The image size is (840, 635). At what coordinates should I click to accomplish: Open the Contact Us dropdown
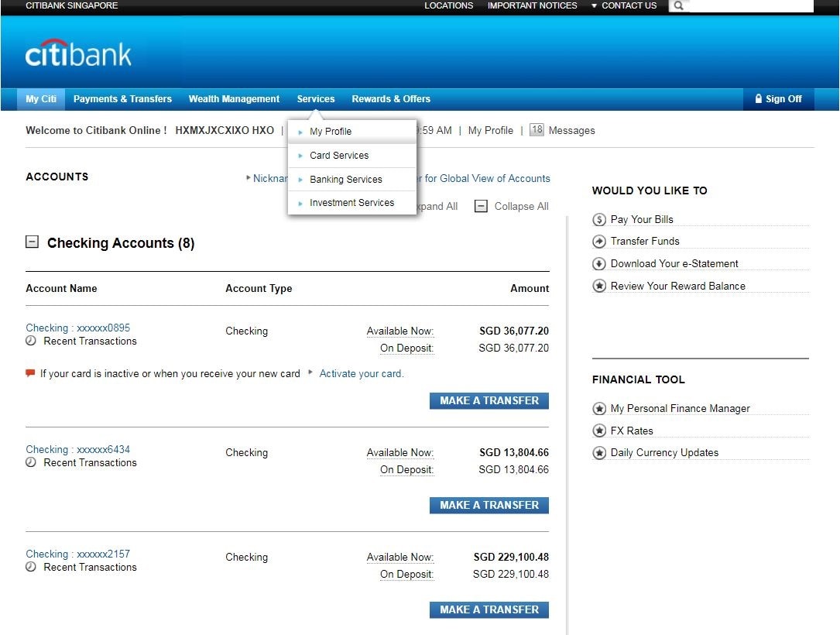click(624, 5)
